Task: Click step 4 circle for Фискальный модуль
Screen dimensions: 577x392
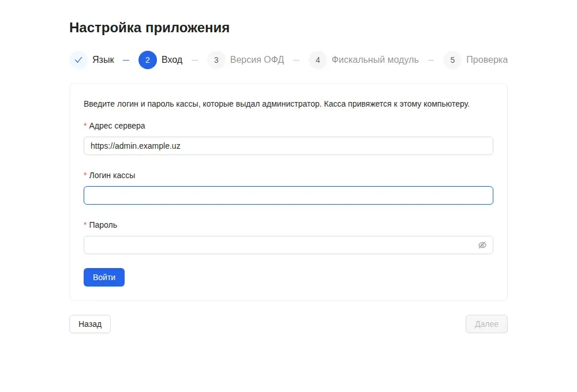Action: tap(318, 60)
